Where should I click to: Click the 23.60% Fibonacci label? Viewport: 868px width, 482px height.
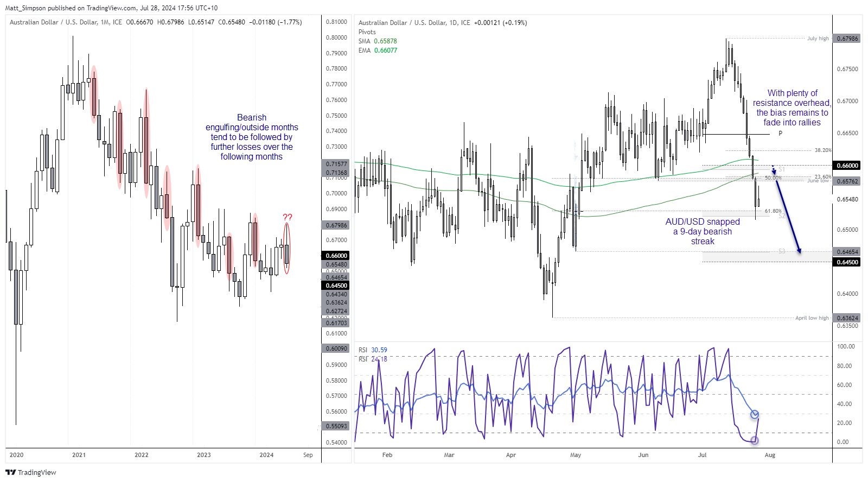point(823,177)
